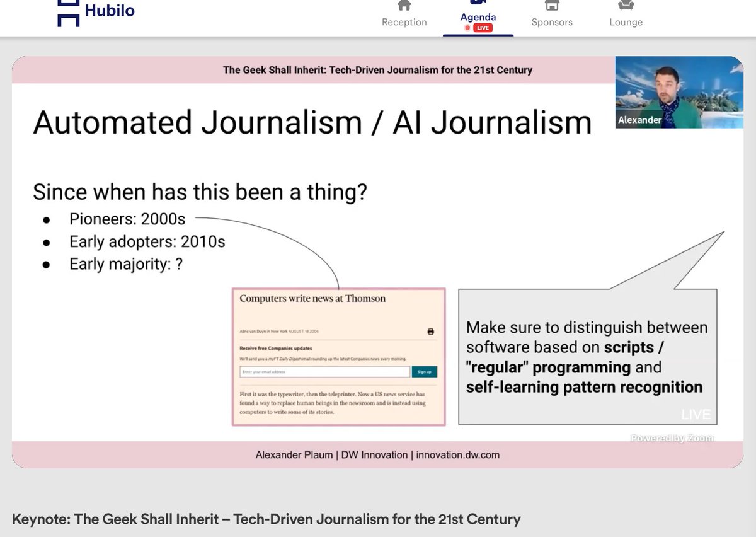Viewport: 756px width, 537px height.
Task: Click the keynote title below the video
Action: (266, 519)
